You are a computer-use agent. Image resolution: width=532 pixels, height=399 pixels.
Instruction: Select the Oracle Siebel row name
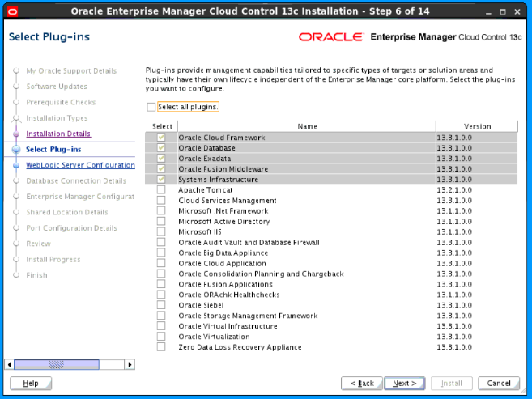201,305
